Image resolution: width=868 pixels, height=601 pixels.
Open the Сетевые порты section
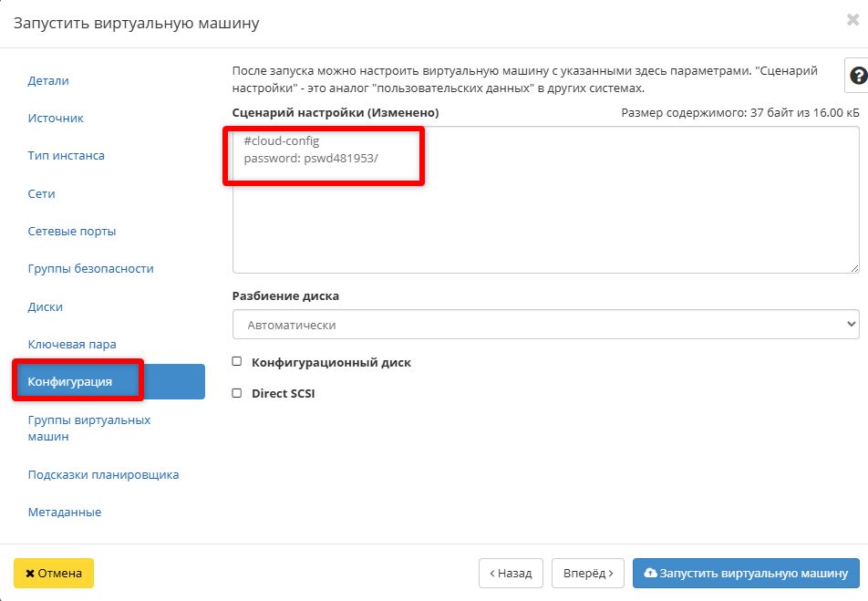point(72,231)
